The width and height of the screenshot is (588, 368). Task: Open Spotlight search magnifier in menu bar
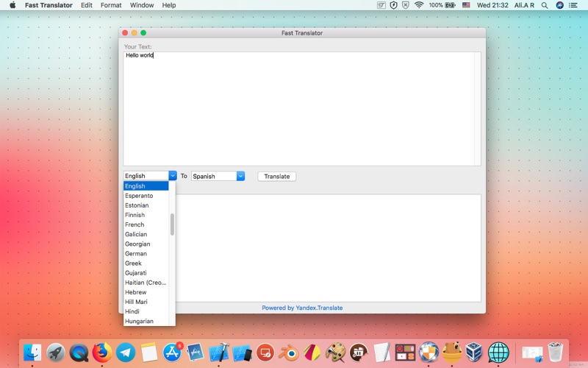[x=545, y=5]
